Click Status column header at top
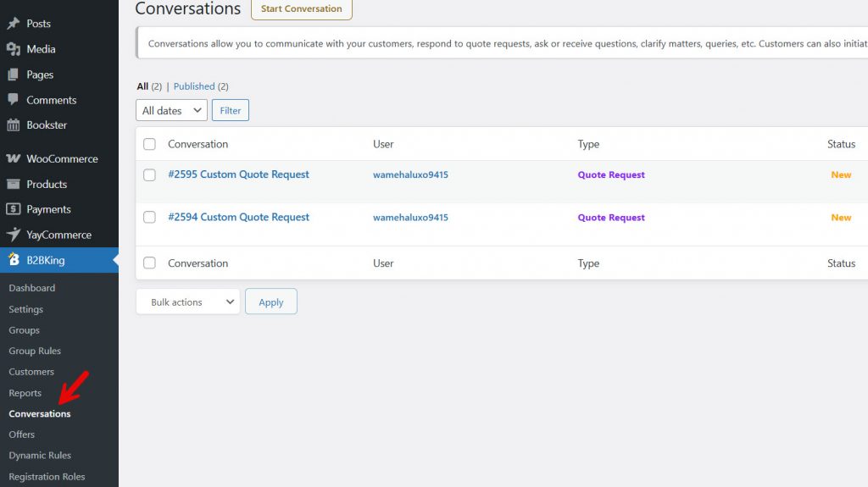This screenshot has height=487, width=868. click(x=842, y=144)
